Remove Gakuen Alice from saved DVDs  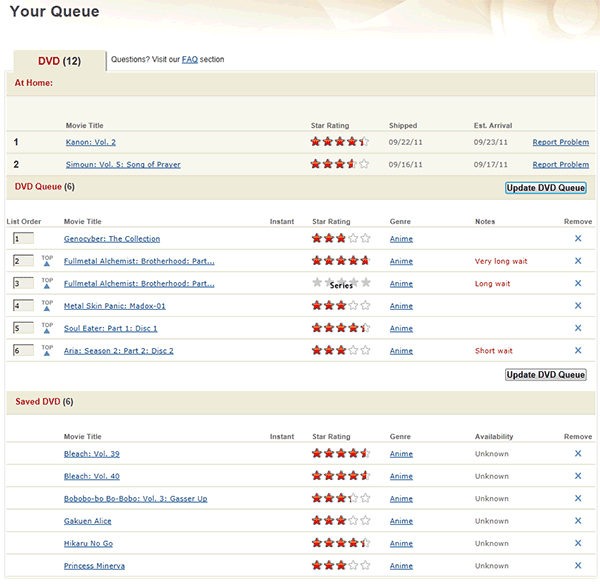tap(578, 521)
